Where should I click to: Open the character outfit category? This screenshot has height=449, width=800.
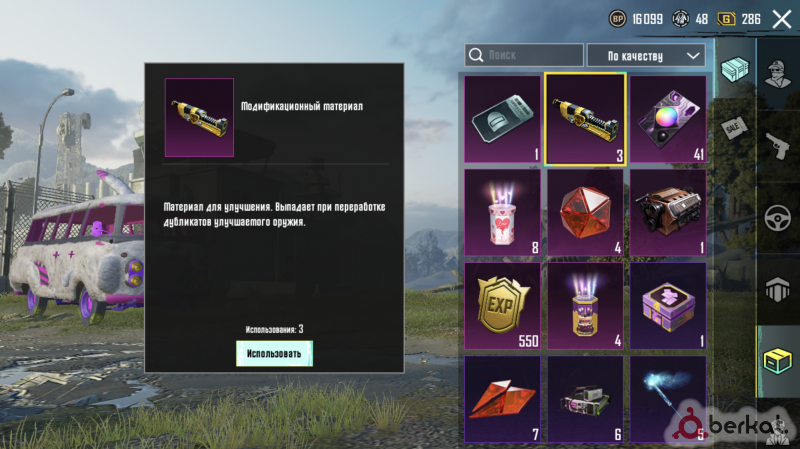click(x=778, y=74)
